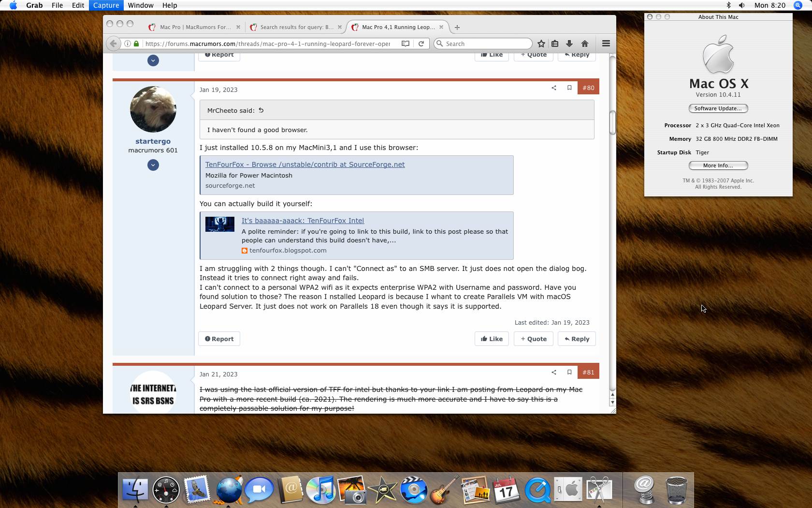Open post number #81 permalink

coord(588,372)
